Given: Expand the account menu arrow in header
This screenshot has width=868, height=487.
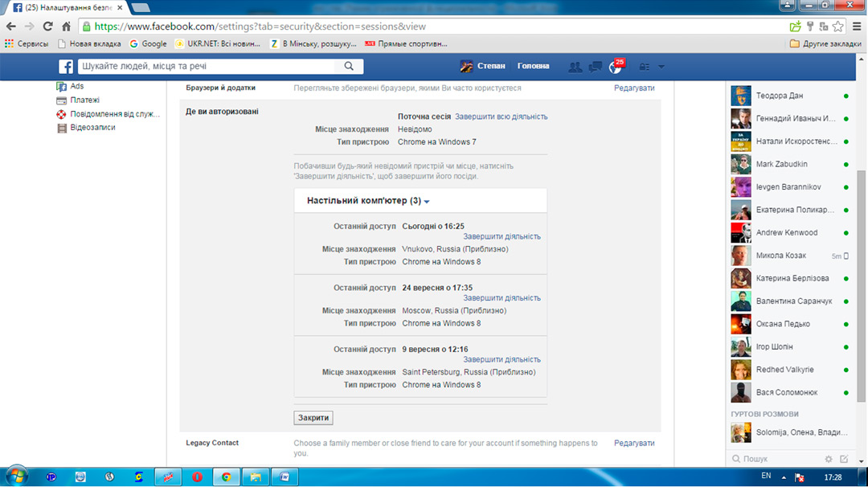Looking at the screenshot, I should 661,67.
